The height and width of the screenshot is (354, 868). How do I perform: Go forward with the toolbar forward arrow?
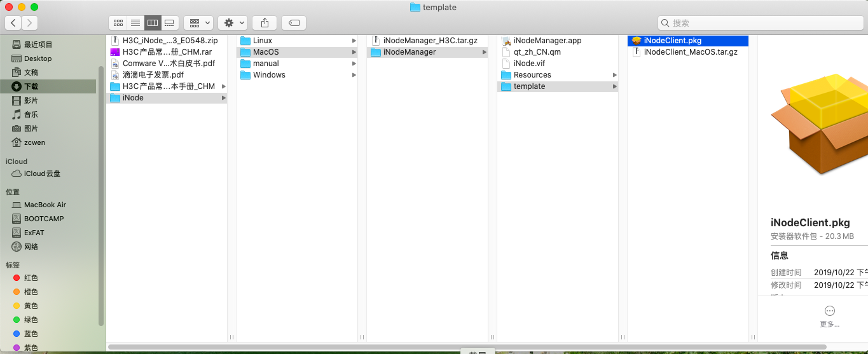(29, 23)
